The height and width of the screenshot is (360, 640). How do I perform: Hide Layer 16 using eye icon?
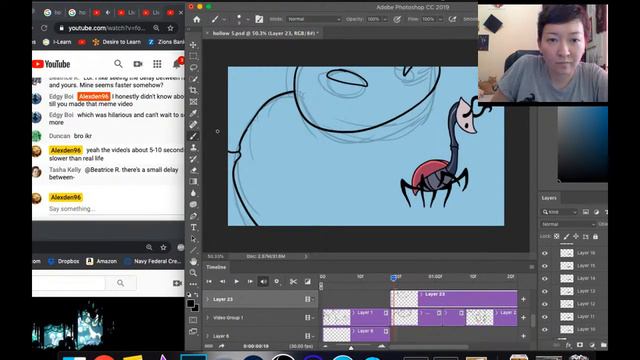(545, 253)
